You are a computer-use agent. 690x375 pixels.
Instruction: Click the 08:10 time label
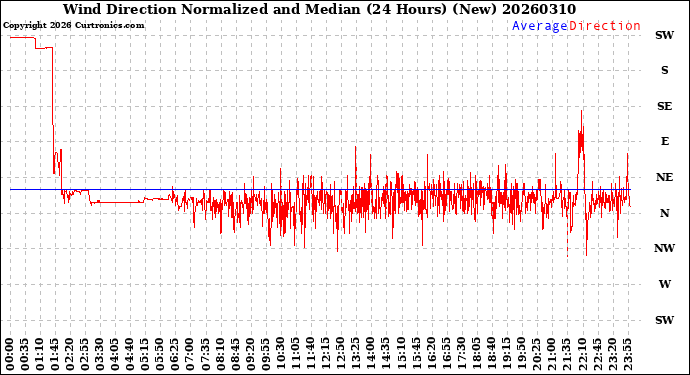pos(220,355)
